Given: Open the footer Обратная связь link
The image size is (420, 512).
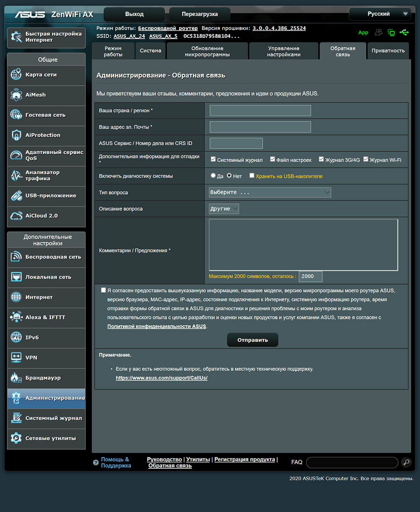Looking at the screenshot, I should [170, 465].
